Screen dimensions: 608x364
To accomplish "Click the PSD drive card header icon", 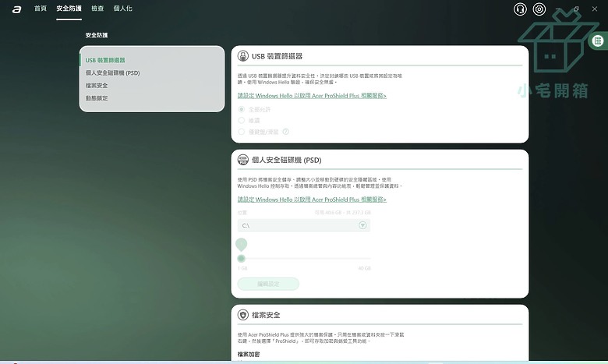I will [x=242, y=160].
